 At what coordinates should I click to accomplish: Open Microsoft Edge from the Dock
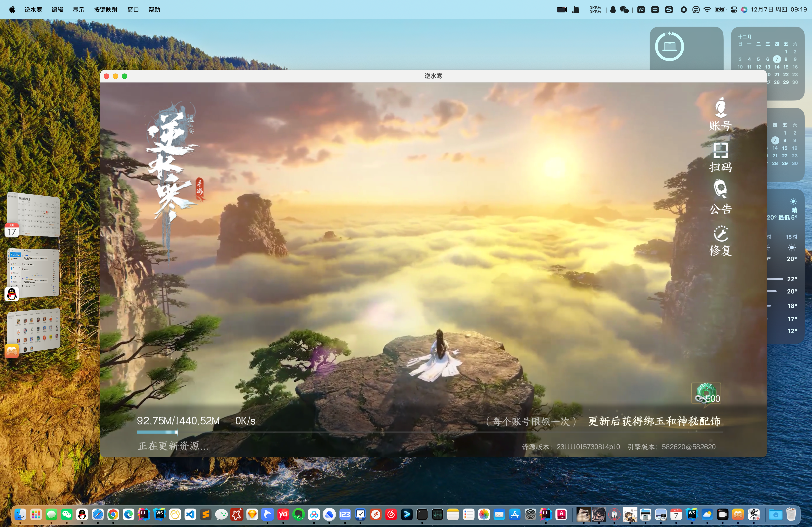click(x=128, y=514)
